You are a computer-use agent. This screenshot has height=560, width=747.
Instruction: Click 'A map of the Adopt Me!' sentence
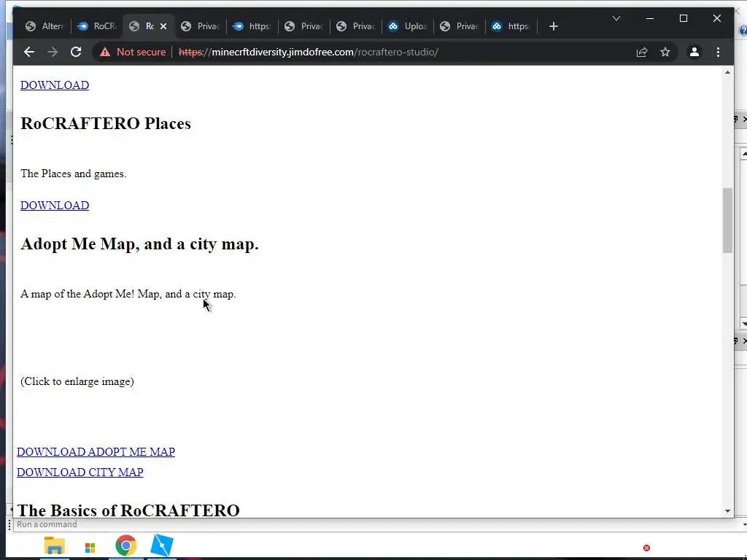click(128, 294)
